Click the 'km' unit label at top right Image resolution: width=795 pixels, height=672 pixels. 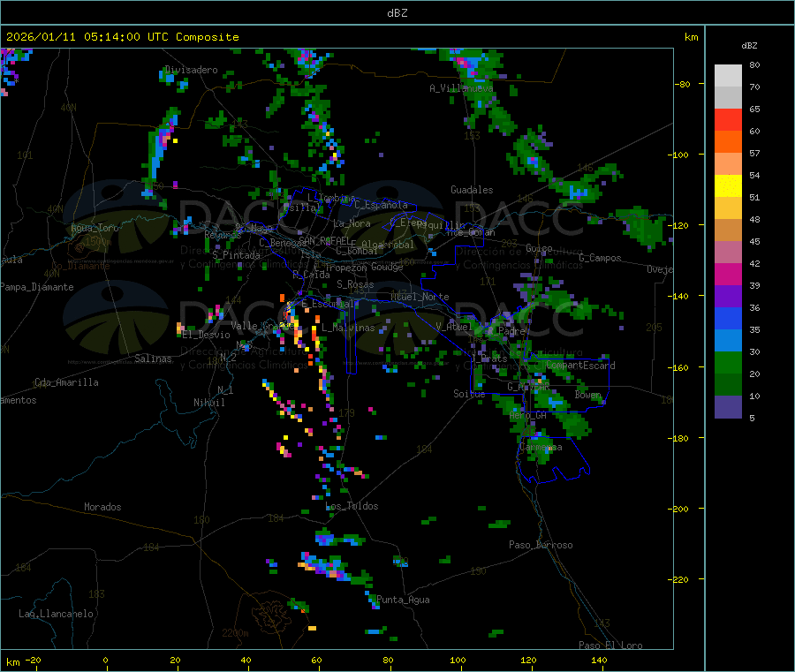point(691,37)
